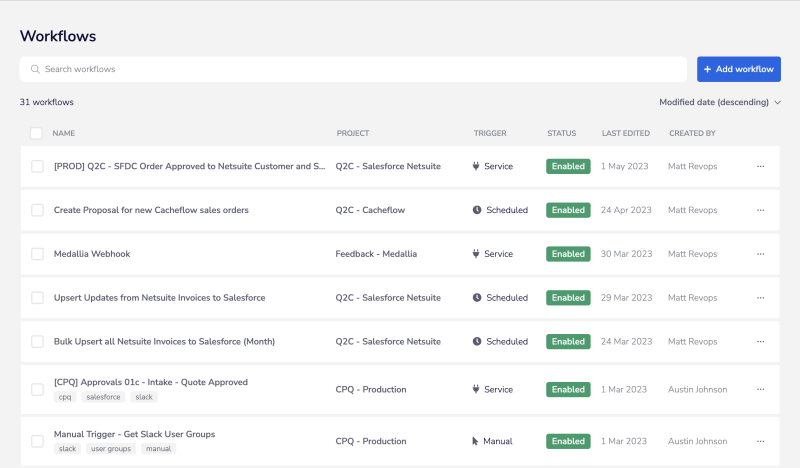Click Service plug icon in [CPQ] Approvals row
The height and width of the screenshot is (468, 800).
point(476,389)
